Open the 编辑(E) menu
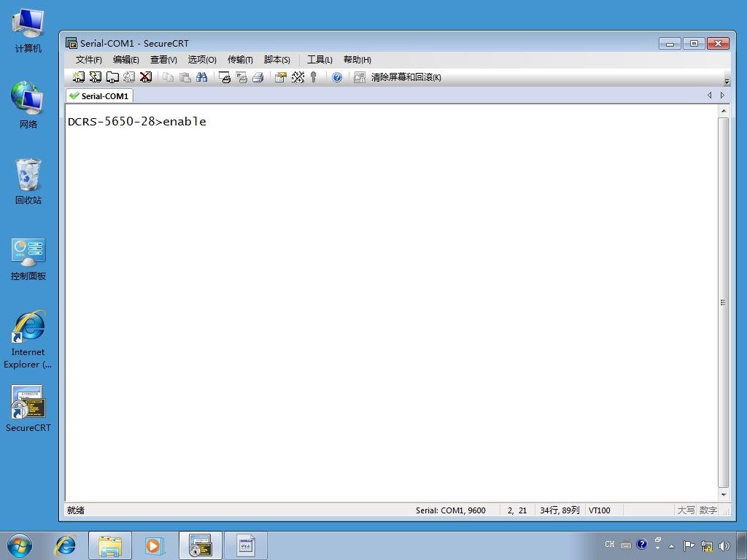 pos(125,60)
